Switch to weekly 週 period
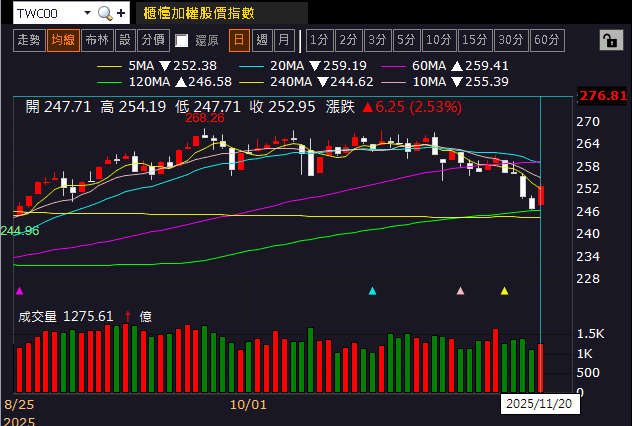 point(262,40)
